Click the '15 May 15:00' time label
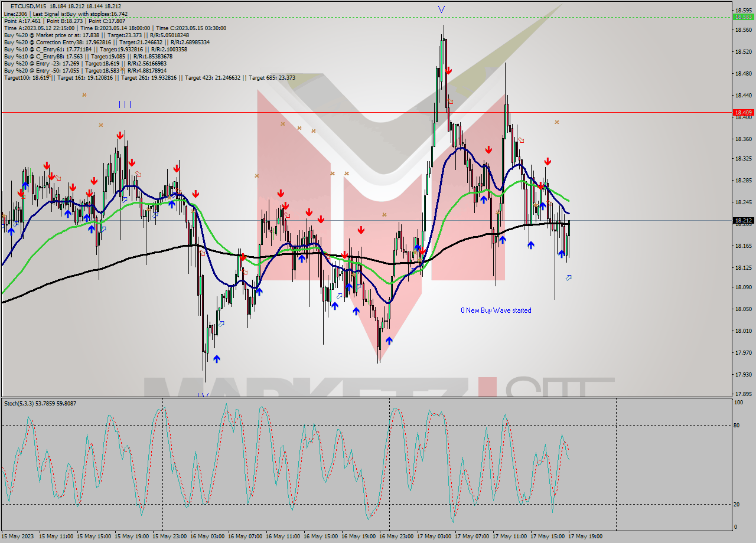756x543 pixels. click(x=94, y=537)
